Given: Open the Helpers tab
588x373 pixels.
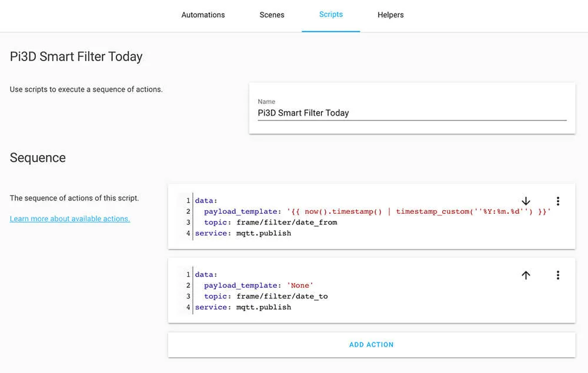Looking at the screenshot, I should (x=390, y=15).
